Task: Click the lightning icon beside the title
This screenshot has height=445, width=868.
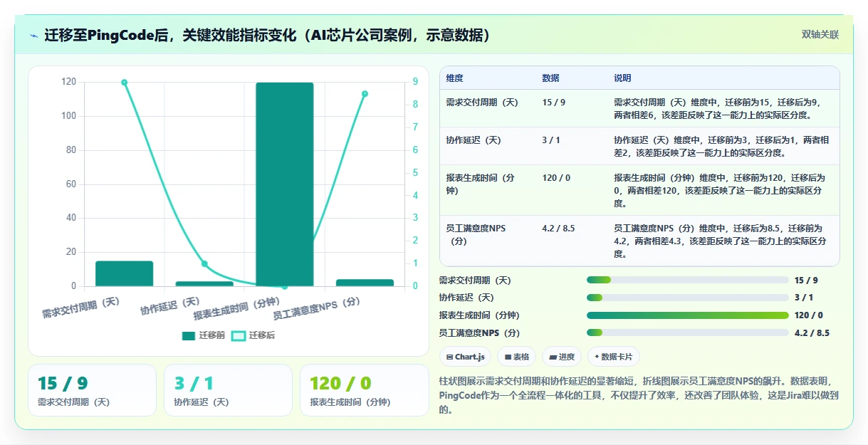Action: (x=34, y=36)
